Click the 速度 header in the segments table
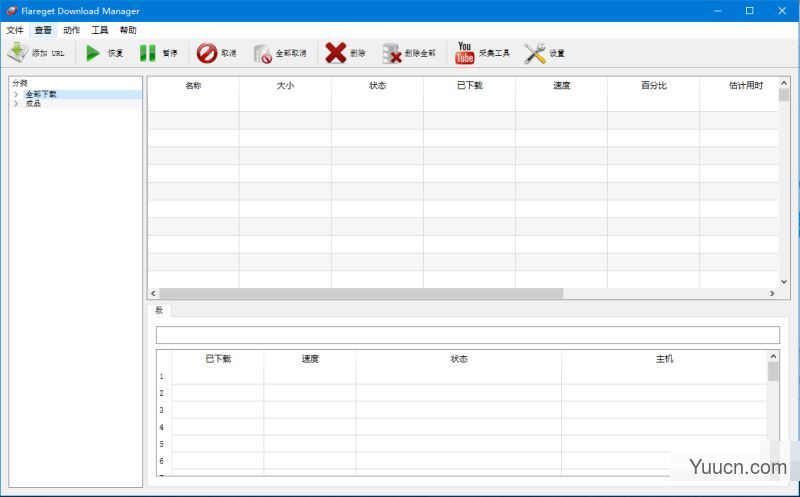 click(310, 359)
